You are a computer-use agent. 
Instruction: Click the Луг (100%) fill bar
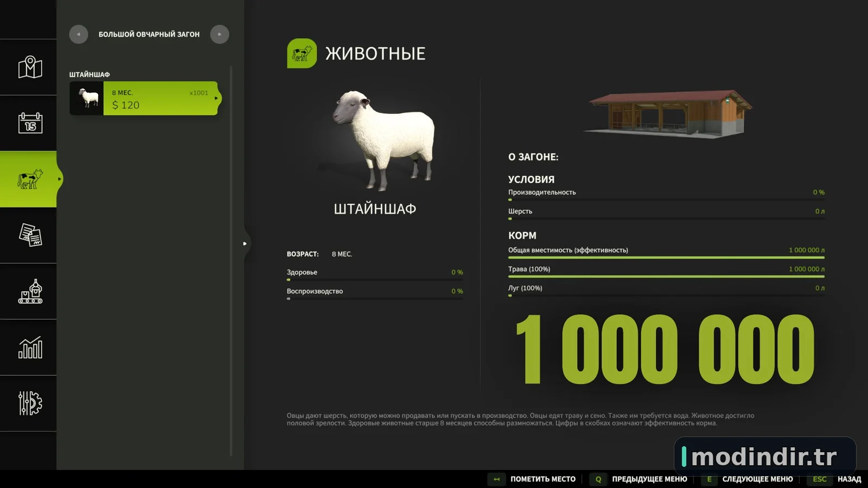(666, 296)
